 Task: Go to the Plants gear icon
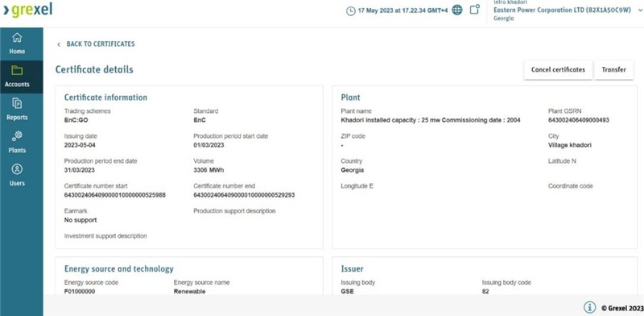pyautogui.click(x=17, y=136)
